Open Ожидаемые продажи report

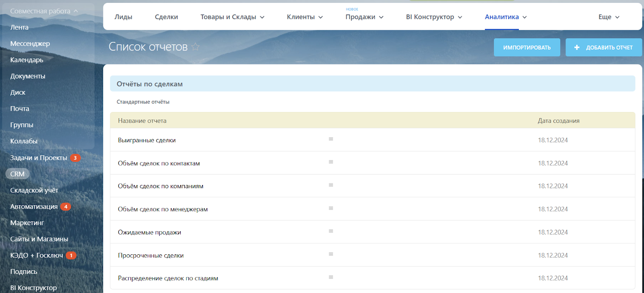coord(149,233)
